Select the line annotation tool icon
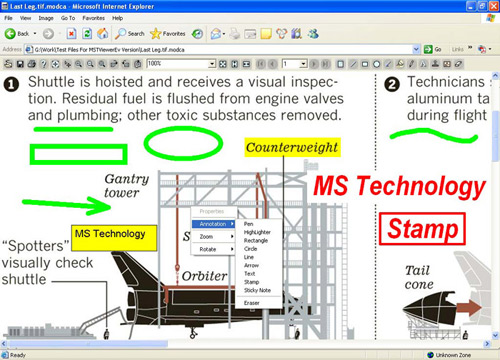Image resolution: width=500 pixels, height=360 pixels. 353,64
